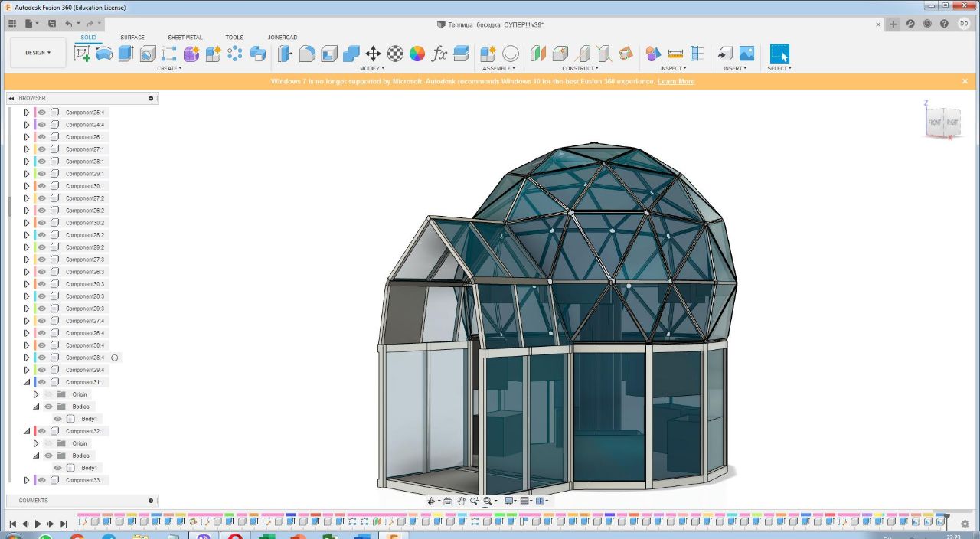Toggle Bodies folder visibility under Component32:1
The width and height of the screenshot is (980, 539).
coord(49,456)
